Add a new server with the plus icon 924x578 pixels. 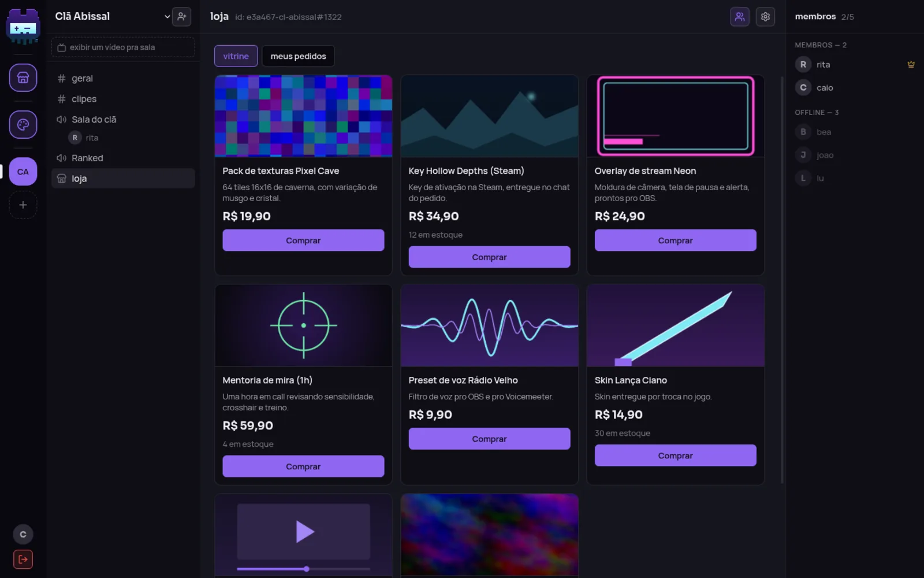click(x=23, y=205)
